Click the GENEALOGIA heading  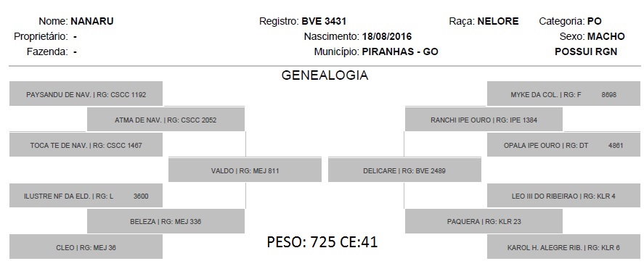pos(325,75)
